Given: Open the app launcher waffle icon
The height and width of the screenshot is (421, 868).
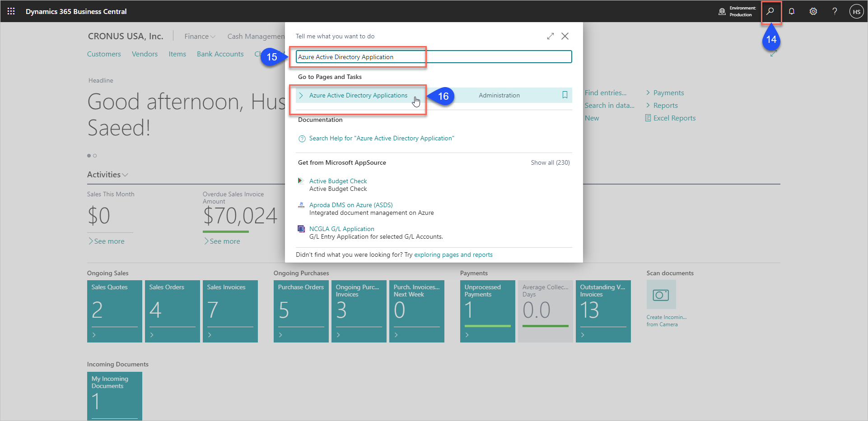Looking at the screenshot, I should pyautogui.click(x=11, y=11).
